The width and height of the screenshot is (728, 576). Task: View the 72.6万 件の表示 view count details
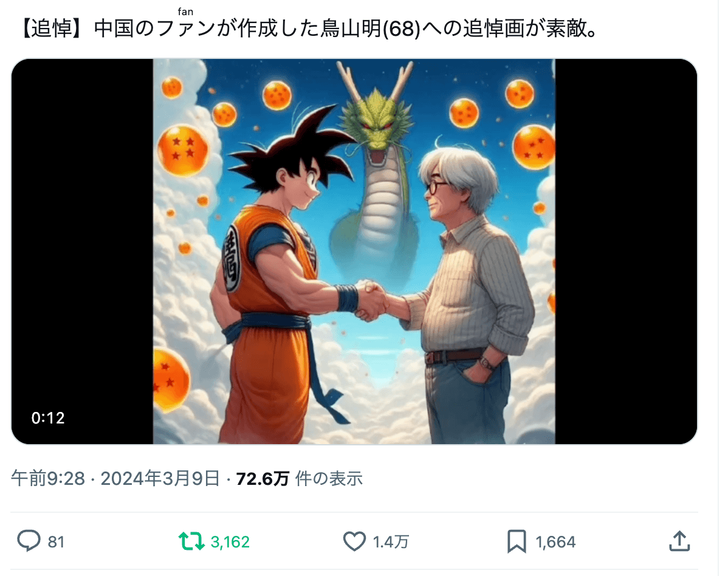[x=299, y=479]
